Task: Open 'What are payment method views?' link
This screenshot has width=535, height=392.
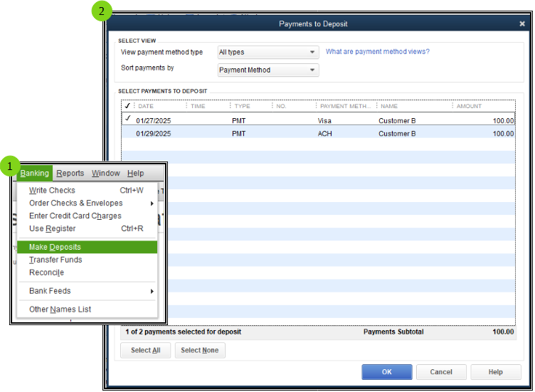Action: pyautogui.click(x=377, y=51)
